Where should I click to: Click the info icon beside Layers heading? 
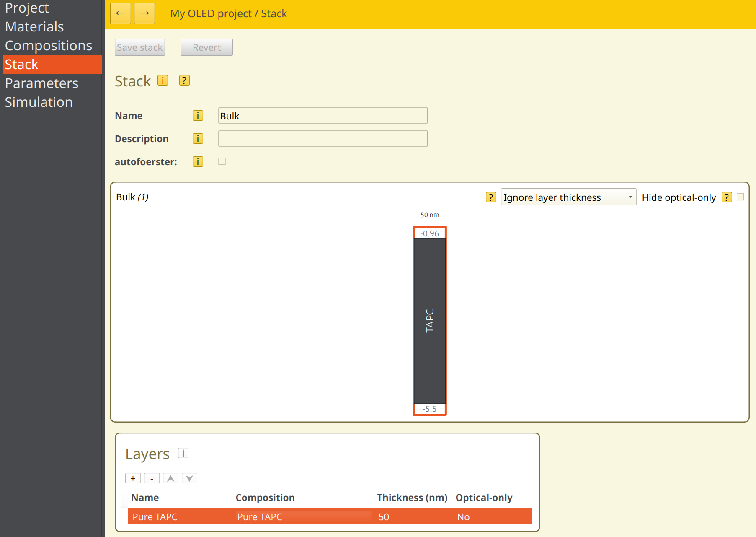(183, 453)
